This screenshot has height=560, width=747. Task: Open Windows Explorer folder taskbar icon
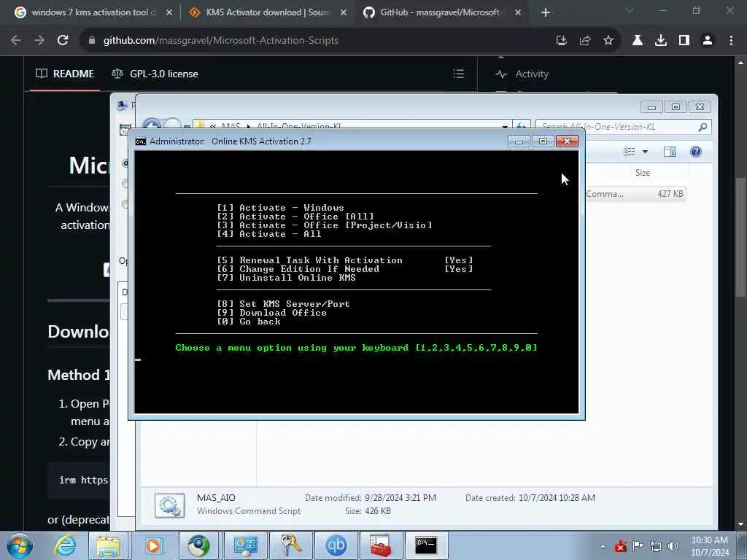[x=108, y=545]
